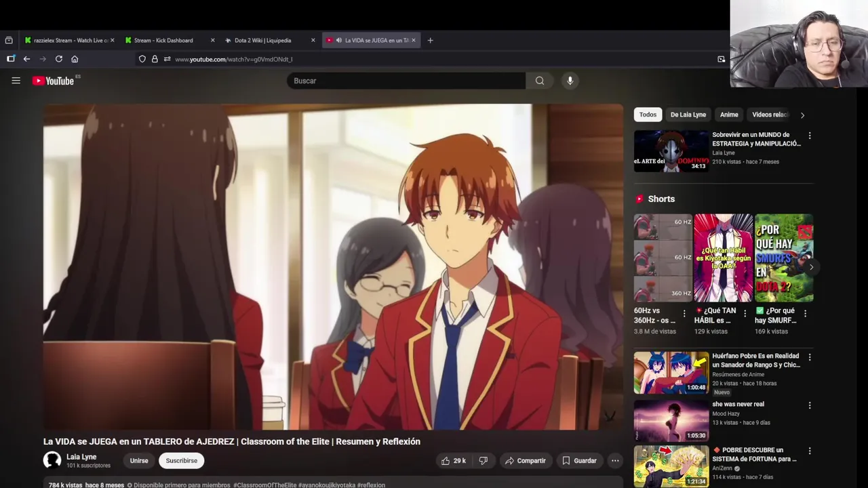Open the video's more actions menu
Screen dimensions: 868x488
click(x=615, y=461)
